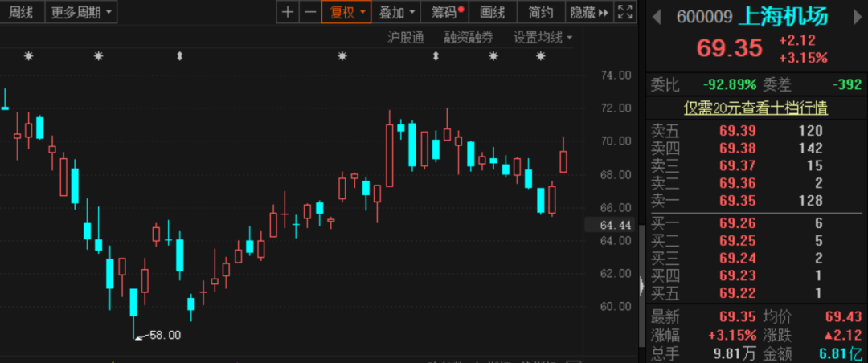Click 卖二 price 69.36
868x363 pixels.
pyautogui.click(x=737, y=183)
